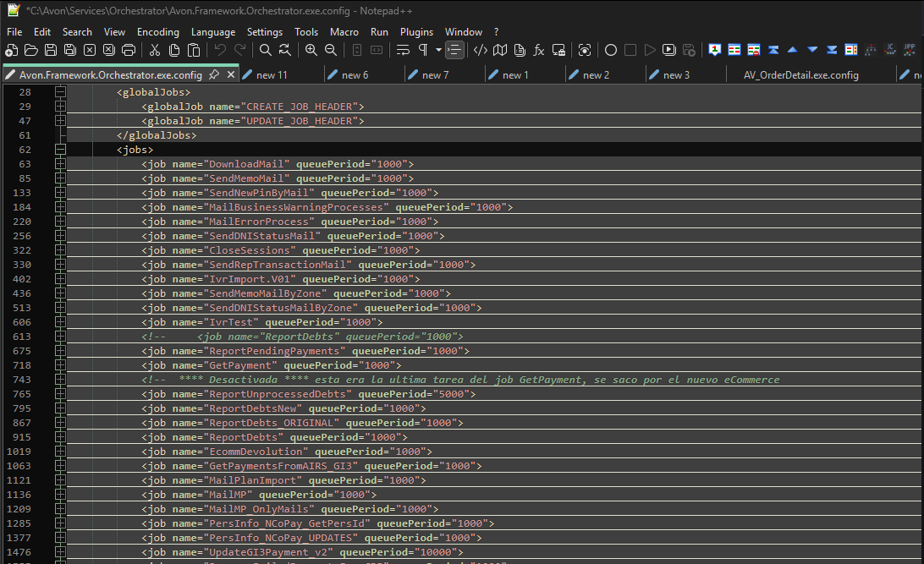This screenshot has width=924, height=564.
Task: Click the text SendNewPinByMail in the editor
Action: pos(259,193)
